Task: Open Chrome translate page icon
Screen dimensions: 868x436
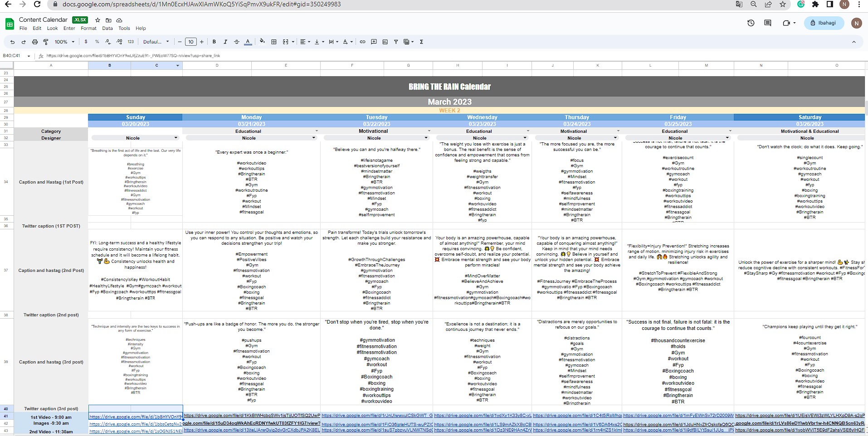Action: [739, 4]
